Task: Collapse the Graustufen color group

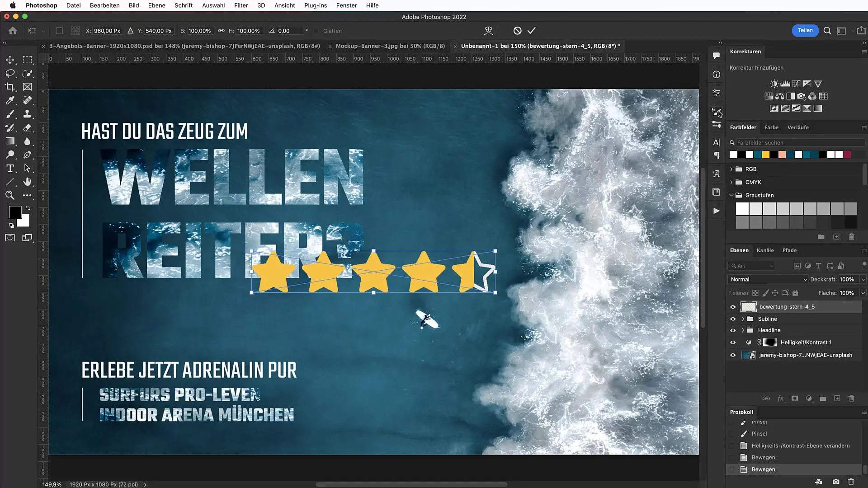Action: tap(731, 195)
